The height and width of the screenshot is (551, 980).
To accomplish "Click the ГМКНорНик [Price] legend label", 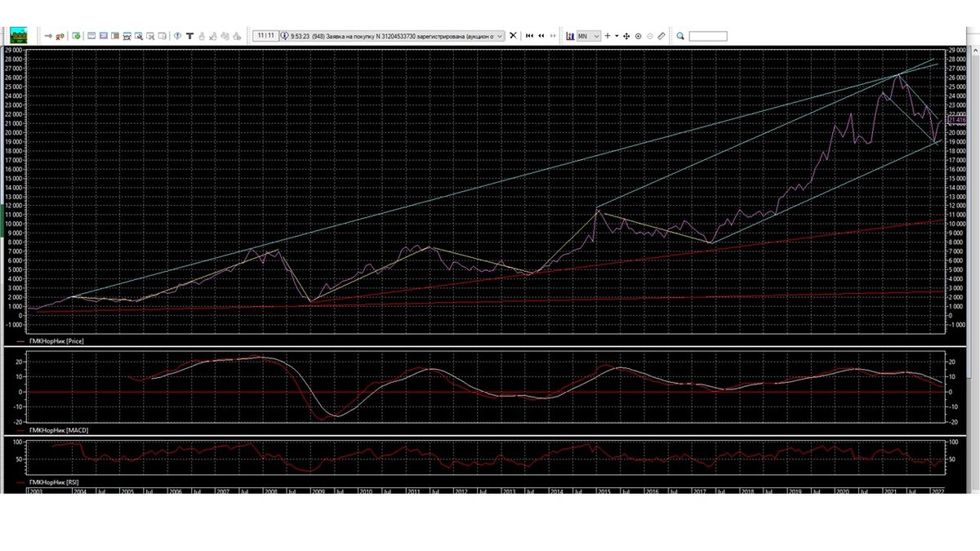I will (56, 340).
